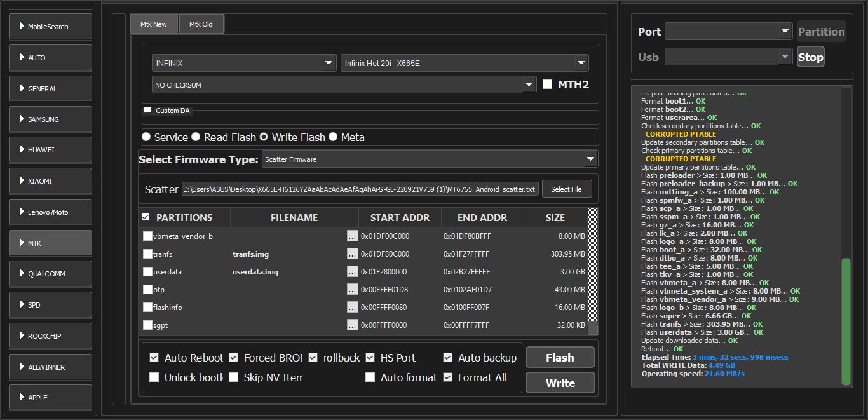
Task: Select the Service radio option
Action: (x=146, y=137)
